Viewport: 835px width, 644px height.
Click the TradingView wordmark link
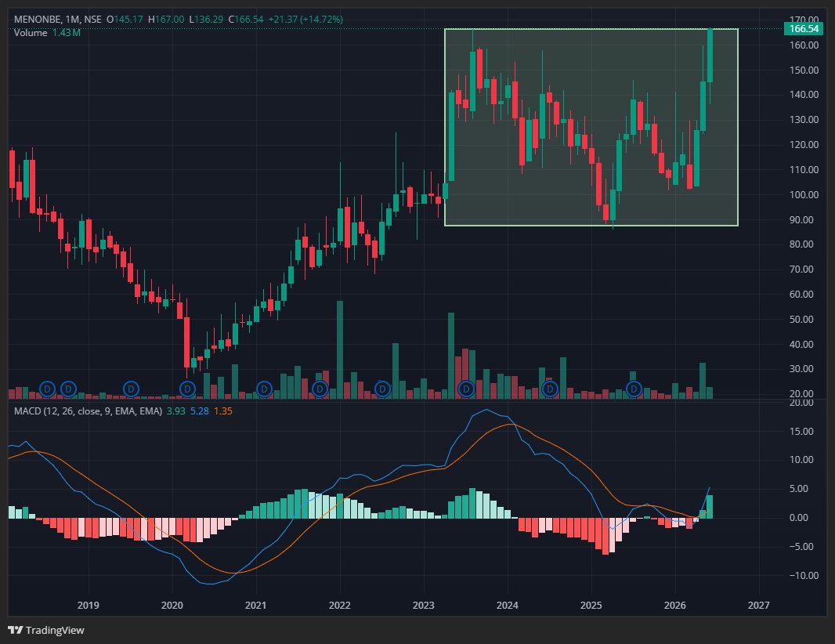[x=55, y=630]
